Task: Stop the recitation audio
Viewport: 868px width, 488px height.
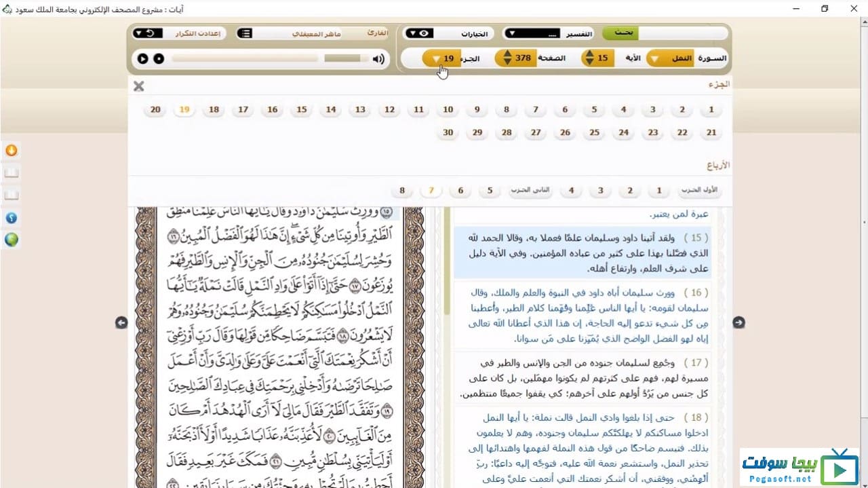Action: click(159, 58)
